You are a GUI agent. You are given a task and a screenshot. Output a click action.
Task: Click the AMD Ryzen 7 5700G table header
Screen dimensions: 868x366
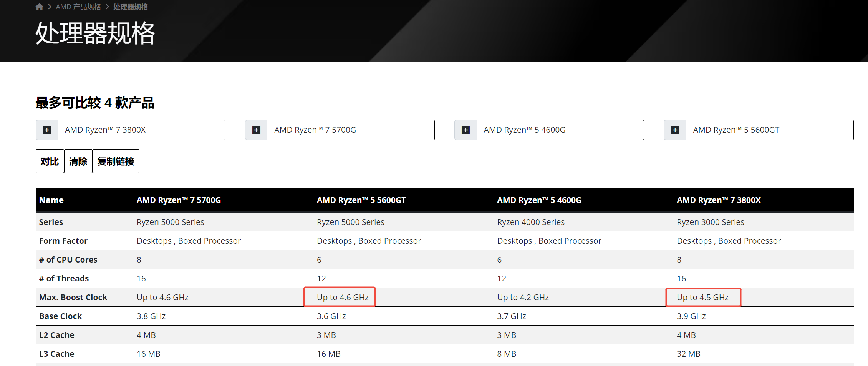[179, 200]
